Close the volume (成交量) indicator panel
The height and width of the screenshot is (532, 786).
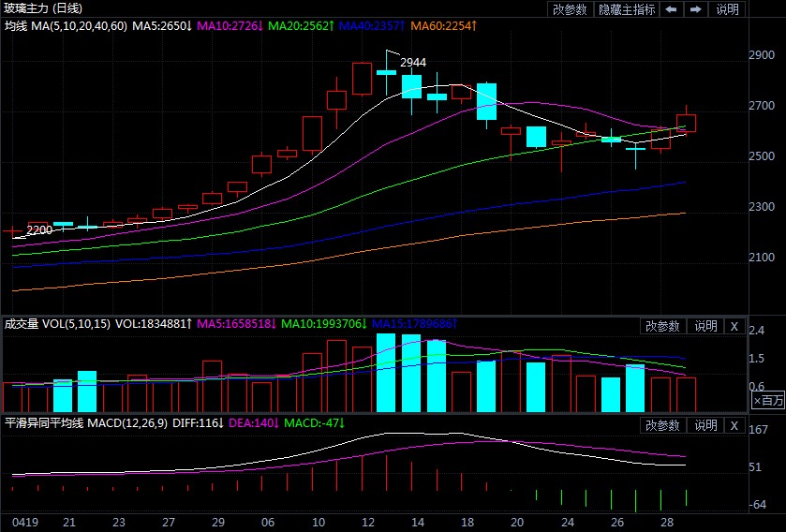(734, 326)
